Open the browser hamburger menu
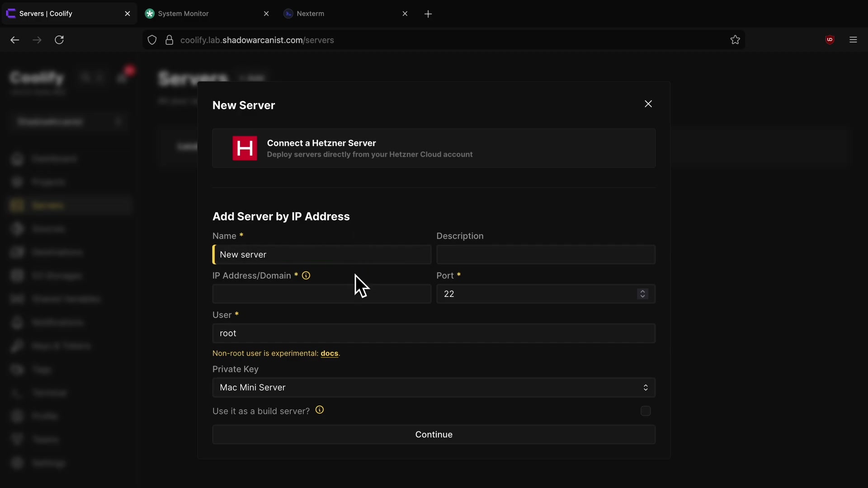 click(x=853, y=40)
